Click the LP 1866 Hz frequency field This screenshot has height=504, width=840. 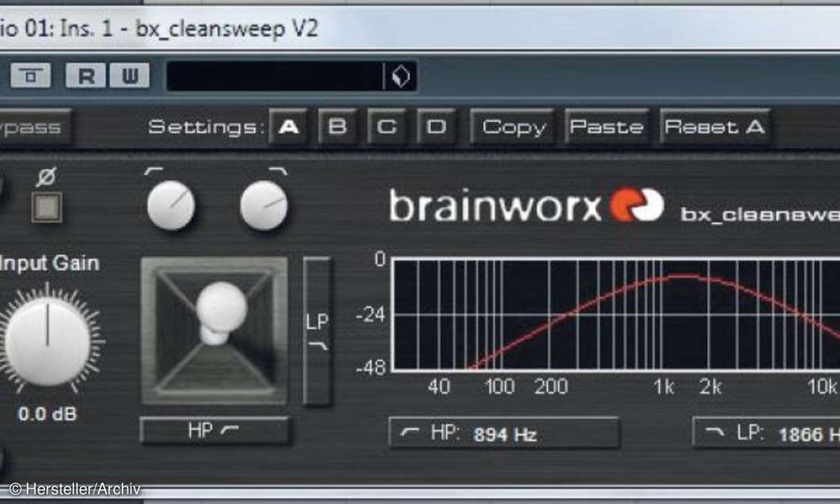point(766,433)
